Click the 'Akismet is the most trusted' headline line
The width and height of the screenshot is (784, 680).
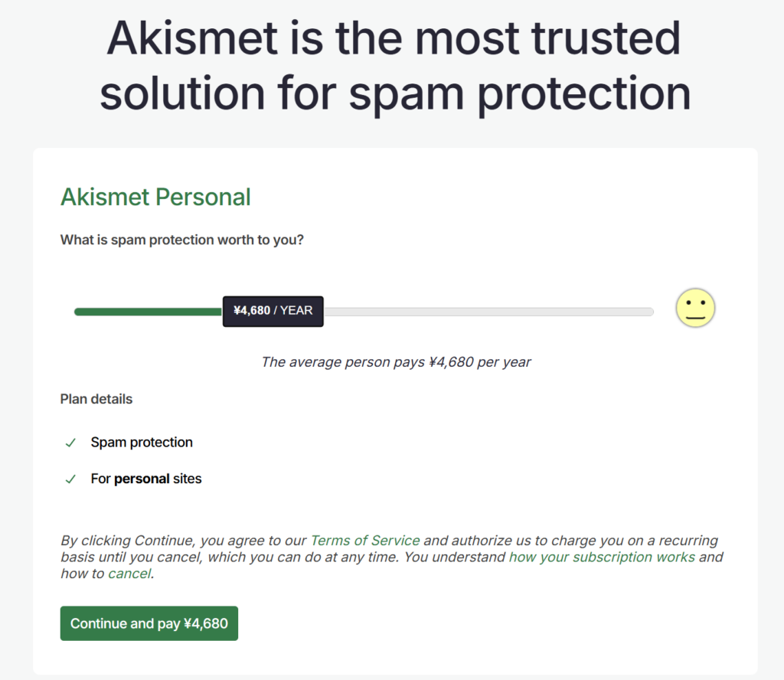pos(393,38)
